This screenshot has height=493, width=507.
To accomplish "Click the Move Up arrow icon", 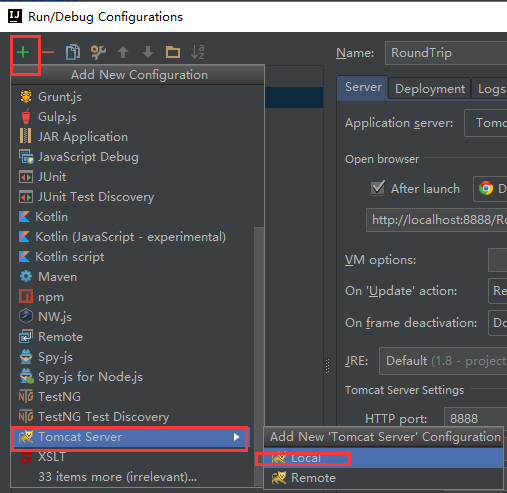I will pyautogui.click(x=123, y=52).
